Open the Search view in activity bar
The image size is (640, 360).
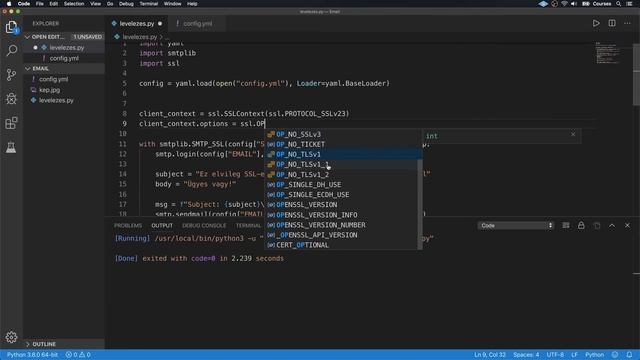click(x=11, y=51)
